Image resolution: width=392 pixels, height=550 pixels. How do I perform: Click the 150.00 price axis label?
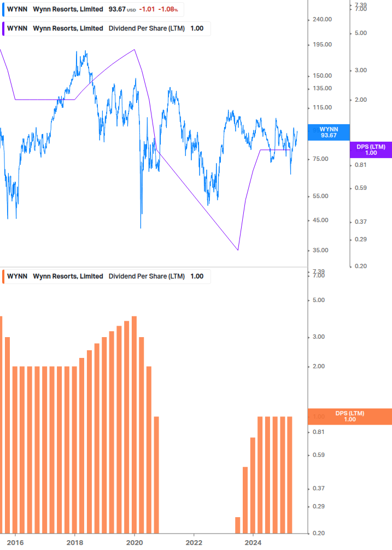point(322,76)
